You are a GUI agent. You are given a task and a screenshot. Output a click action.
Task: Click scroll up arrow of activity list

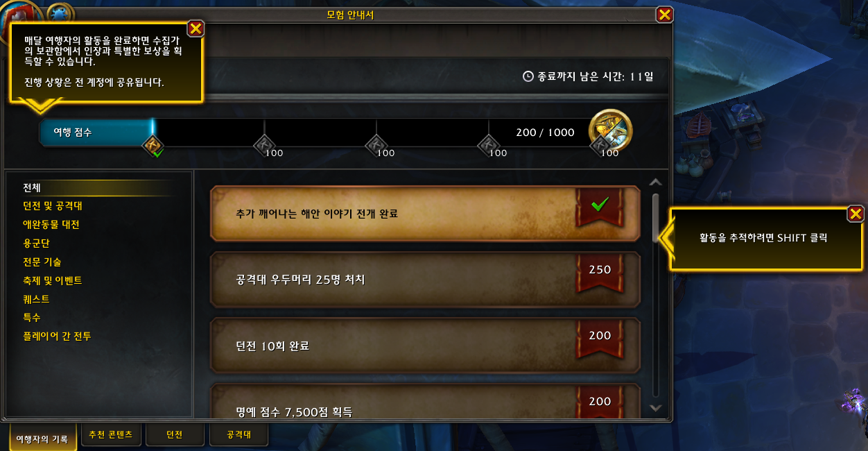tap(656, 182)
